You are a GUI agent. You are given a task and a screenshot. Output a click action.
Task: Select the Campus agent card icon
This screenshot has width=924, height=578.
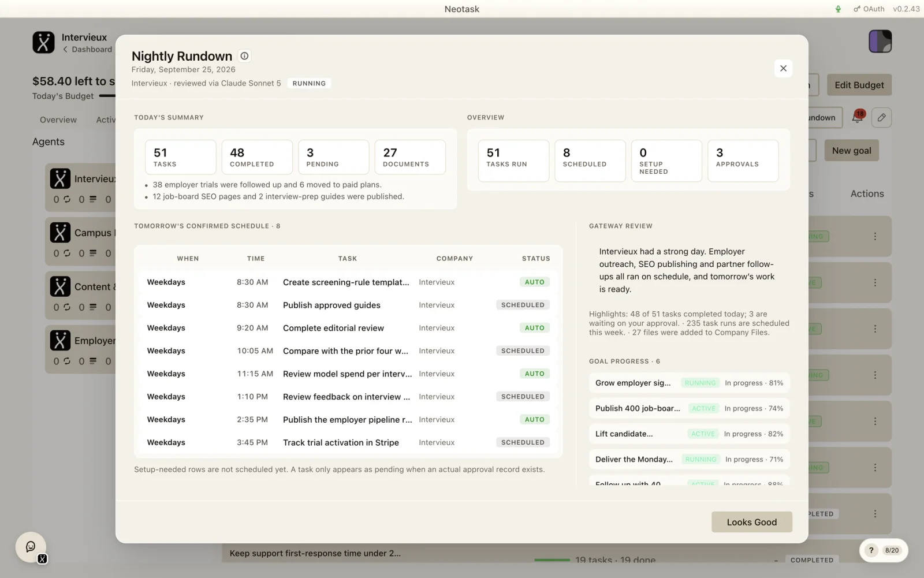click(x=60, y=233)
